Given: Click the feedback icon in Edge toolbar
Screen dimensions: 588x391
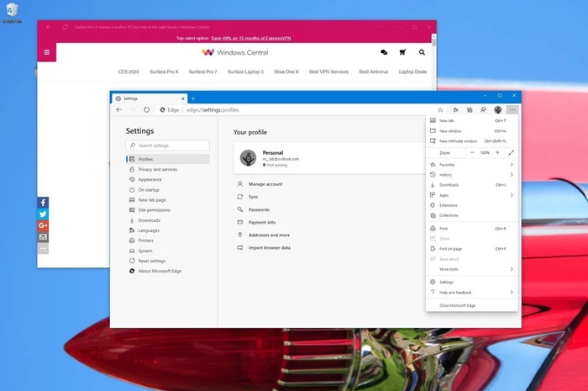Looking at the screenshot, I should pyautogui.click(x=484, y=109).
